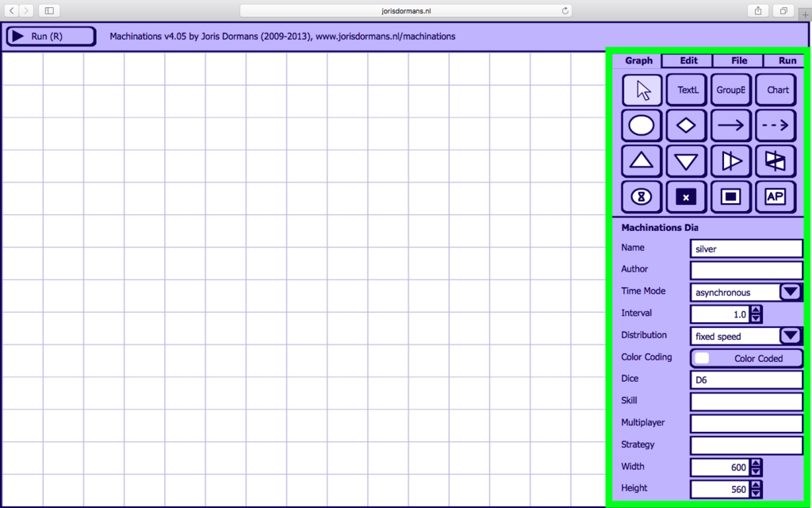The image size is (812, 508).
Task: Click the Width field showing 600
Action: [720, 468]
